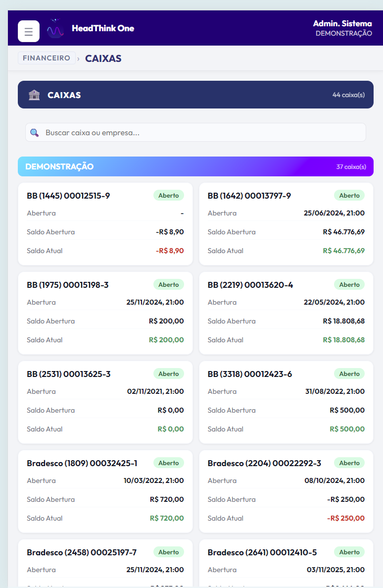Click Aberto badge on BB (3318) card
The height and width of the screenshot is (588, 383).
349,374
